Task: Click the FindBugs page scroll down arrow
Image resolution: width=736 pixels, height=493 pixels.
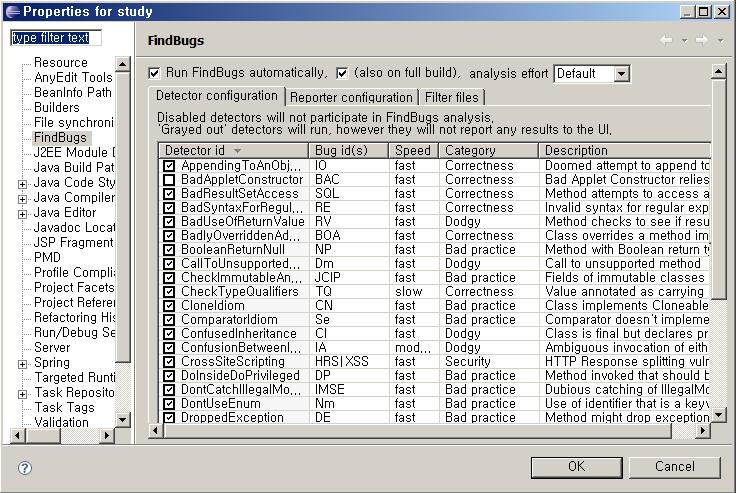Action: (x=719, y=415)
